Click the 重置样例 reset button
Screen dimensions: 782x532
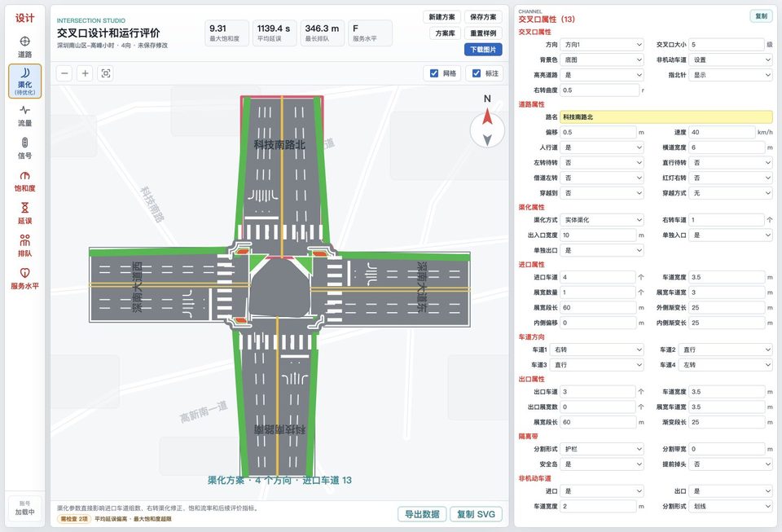[483, 33]
